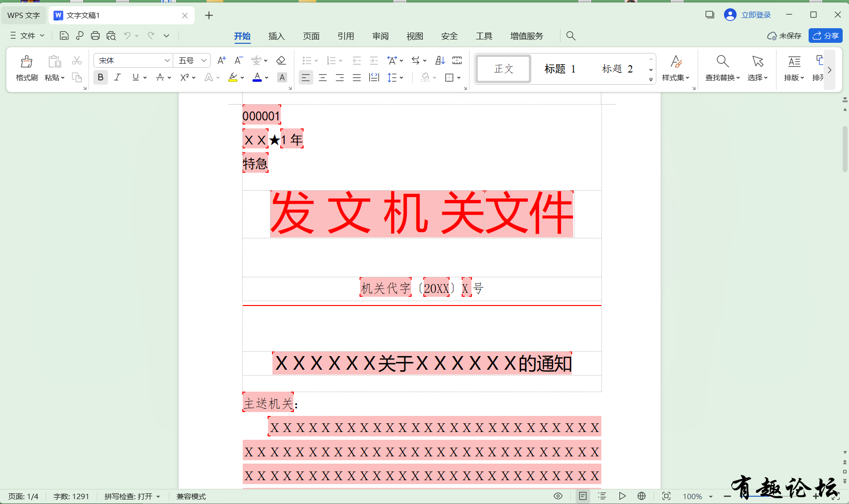Right align the paragraph
Screen dimensions: 849x504
click(340, 77)
